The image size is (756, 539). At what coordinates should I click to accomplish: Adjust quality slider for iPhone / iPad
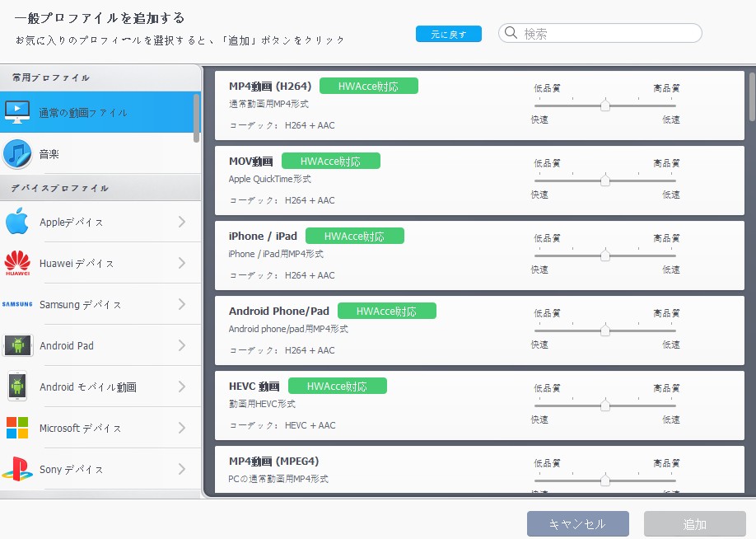pos(605,255)
